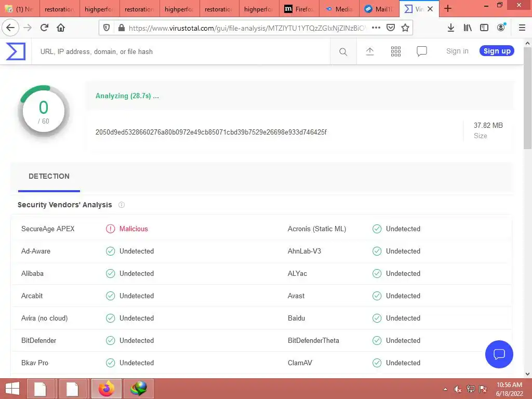Click the blue chat support bubble
This screenshot has height=399, width=532.
499,354
